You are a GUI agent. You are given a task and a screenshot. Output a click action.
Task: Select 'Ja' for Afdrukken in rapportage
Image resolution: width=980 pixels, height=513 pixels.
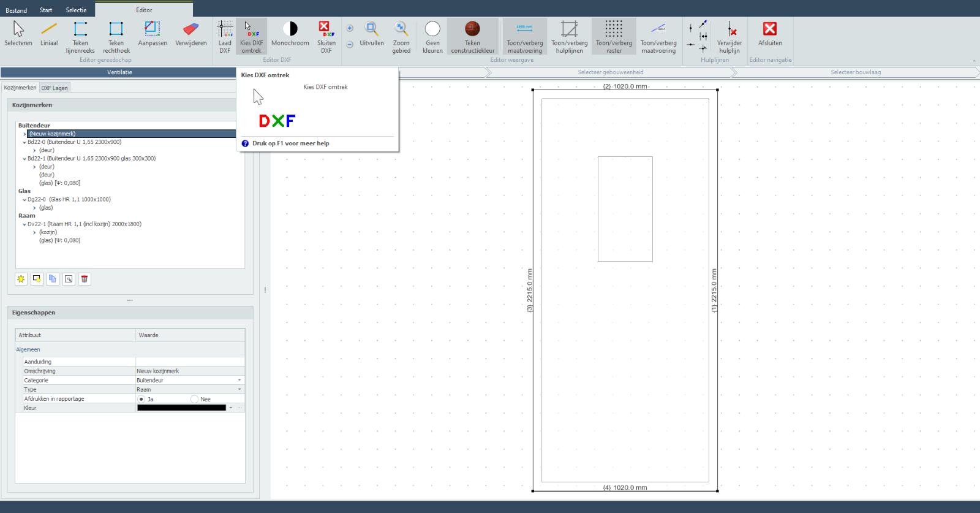[141, 399]
